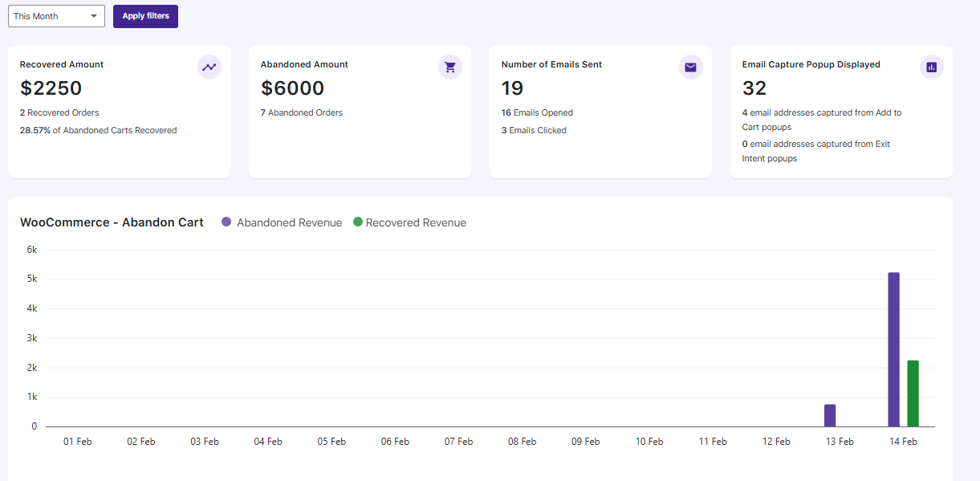Click the WooCommerce - Abandon Cart chart title
The width and height of the screenshot is (980, 481).
[112, 222]
